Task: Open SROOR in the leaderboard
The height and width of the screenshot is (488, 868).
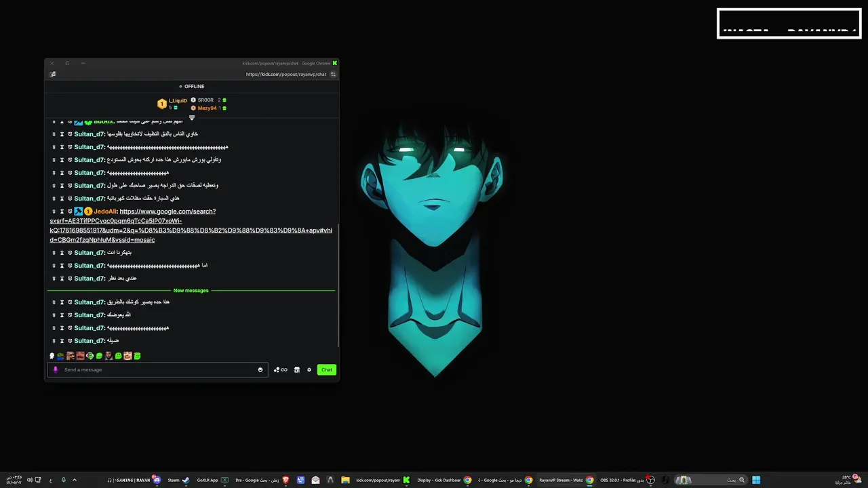Action: pyautogui.click(x=205, y=100)
